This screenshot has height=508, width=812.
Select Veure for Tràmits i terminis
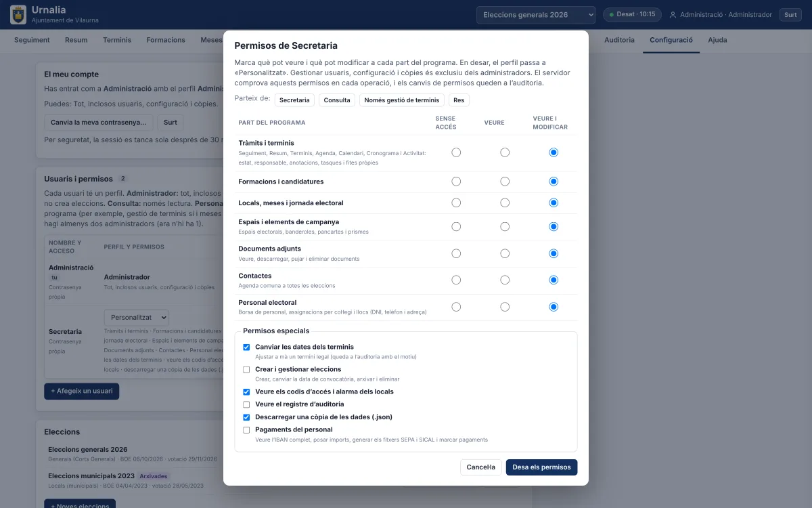tap(505, 152)
